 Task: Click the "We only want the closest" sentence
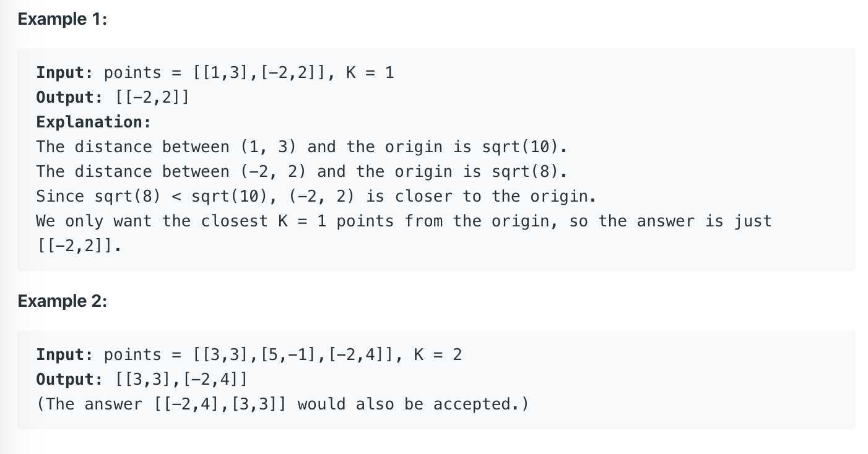pyautogui.click(x=404, y=221)
